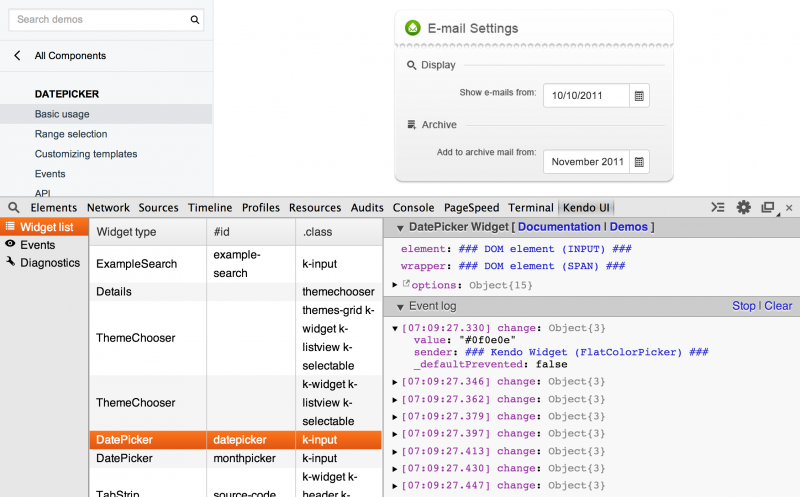Select the Details widget row
Screen dimensions: 800x497
236,291
